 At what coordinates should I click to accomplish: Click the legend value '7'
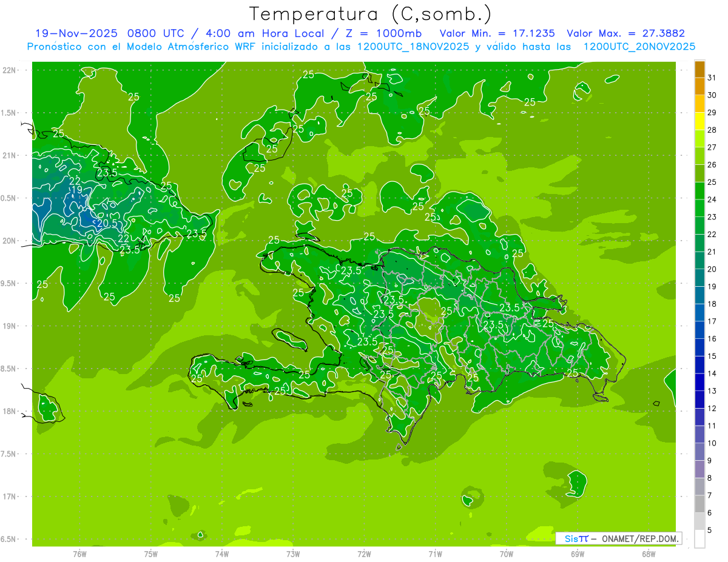coord(710,495)
